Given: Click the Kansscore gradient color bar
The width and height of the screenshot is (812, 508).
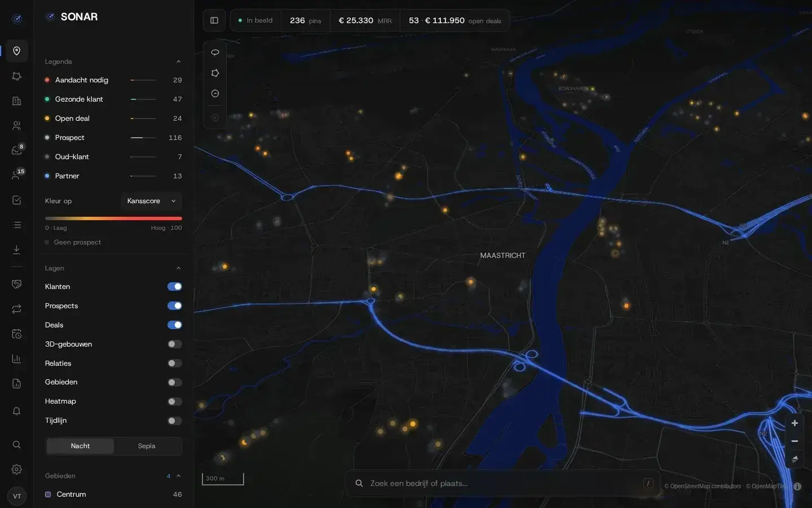Looking at the screenshot, I should [x=113, y=218].
